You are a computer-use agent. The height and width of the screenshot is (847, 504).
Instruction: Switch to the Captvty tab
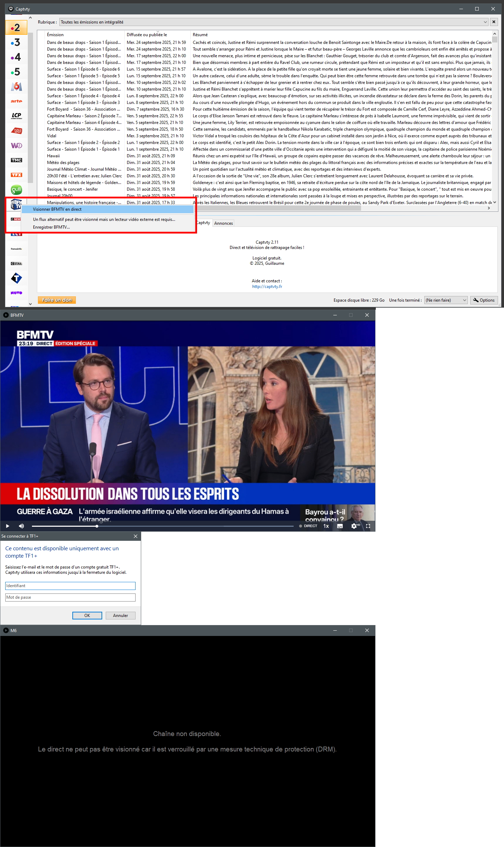[x=203, y=223]
